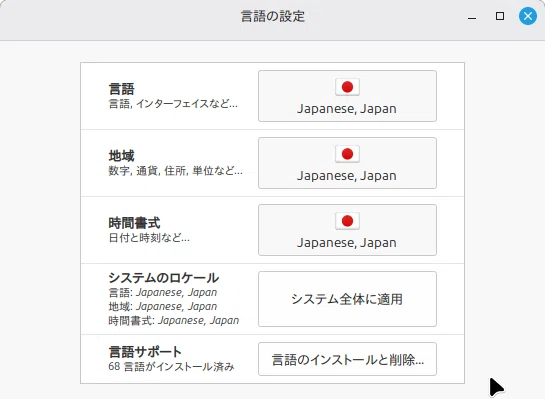Open the 時間書式 Japanese, Japan time format selector
The width and height of the screenshot is (545, 399).
[347, 230]
